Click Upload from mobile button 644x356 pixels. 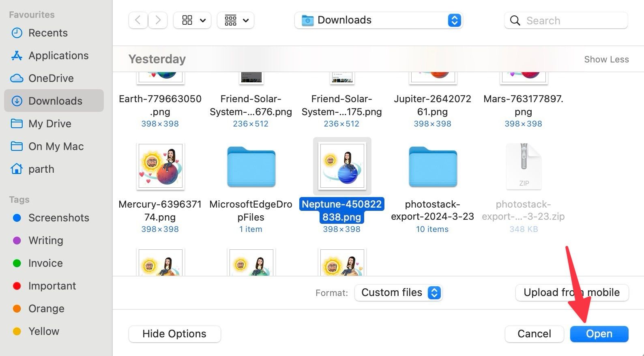(x=572, y=293)
